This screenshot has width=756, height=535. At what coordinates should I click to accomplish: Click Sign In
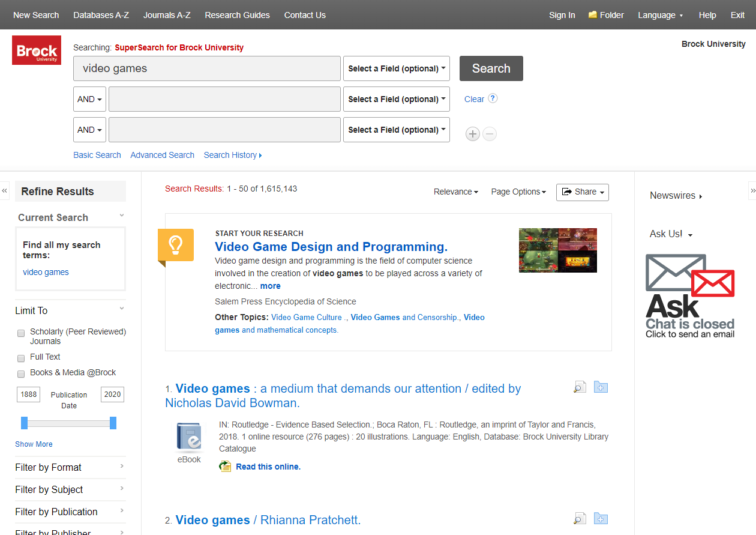[562, 15]
